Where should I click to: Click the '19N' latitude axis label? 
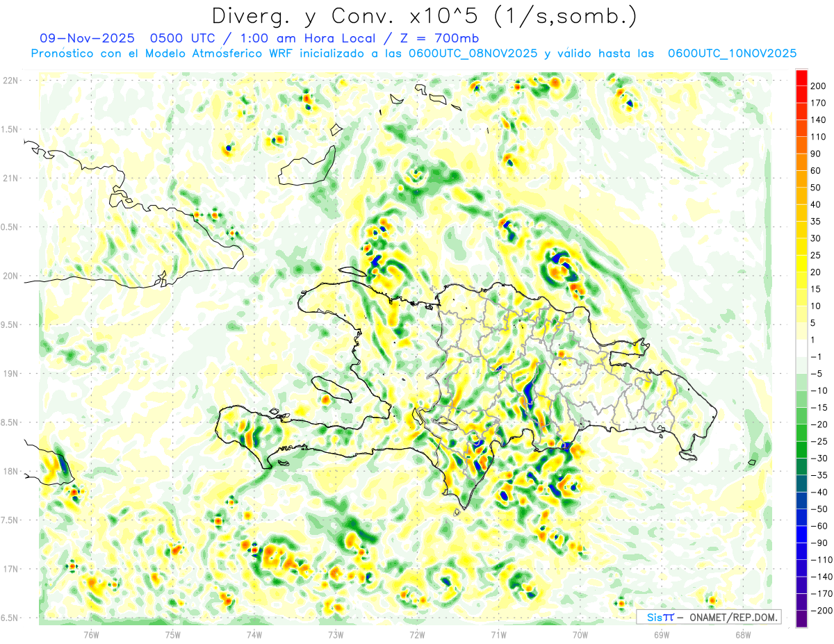tap(11, 374)
